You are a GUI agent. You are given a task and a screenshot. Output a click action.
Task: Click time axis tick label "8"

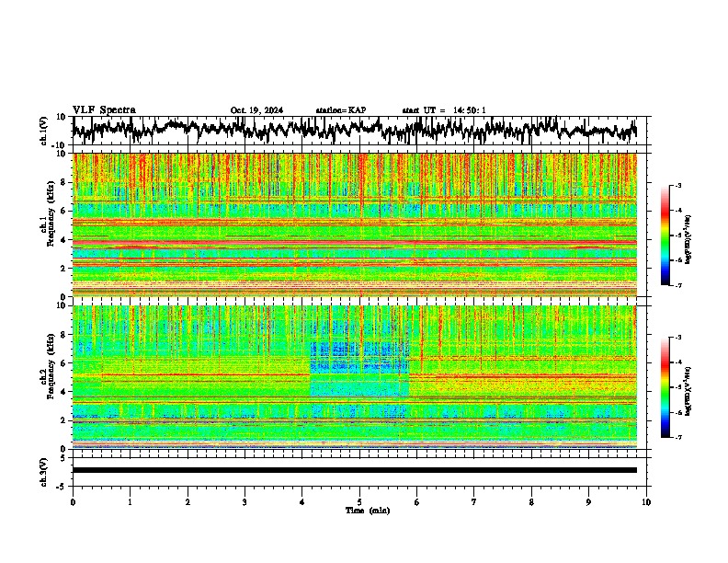tap(531, 502)
